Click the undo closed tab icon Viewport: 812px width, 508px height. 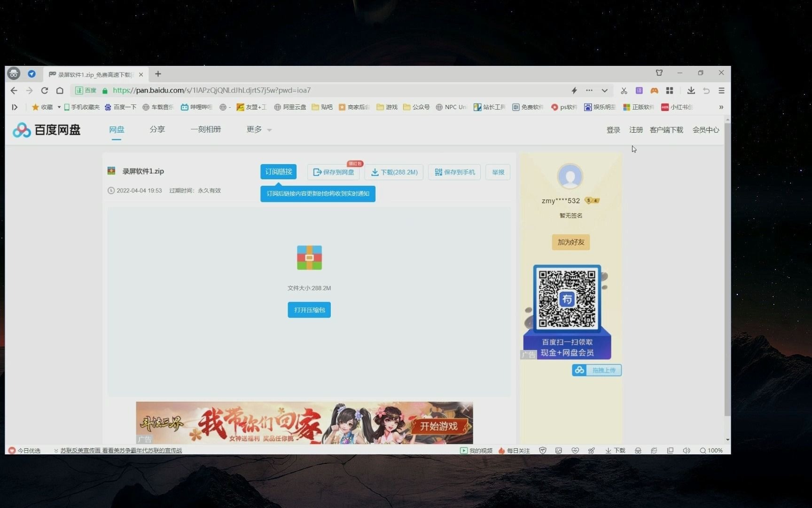[706, 90]
